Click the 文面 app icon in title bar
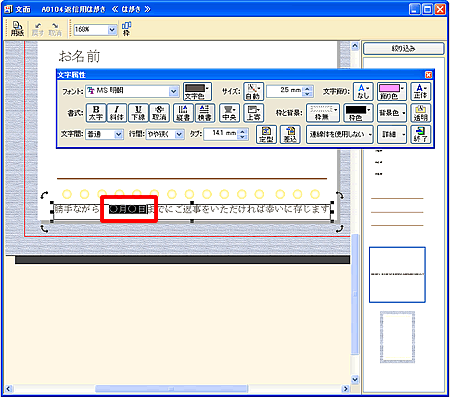The width and height of the screenshot is (450, 397). point(8,9)
